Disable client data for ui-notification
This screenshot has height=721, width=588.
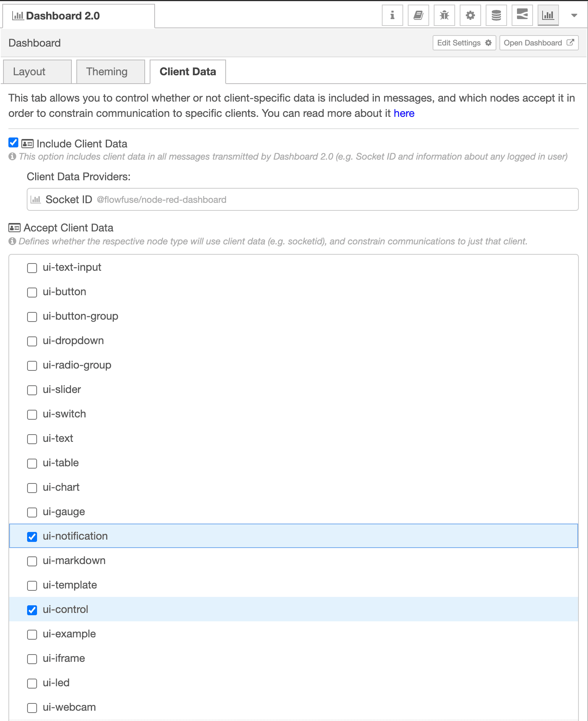pyautogui.click(x=32, y=537)
